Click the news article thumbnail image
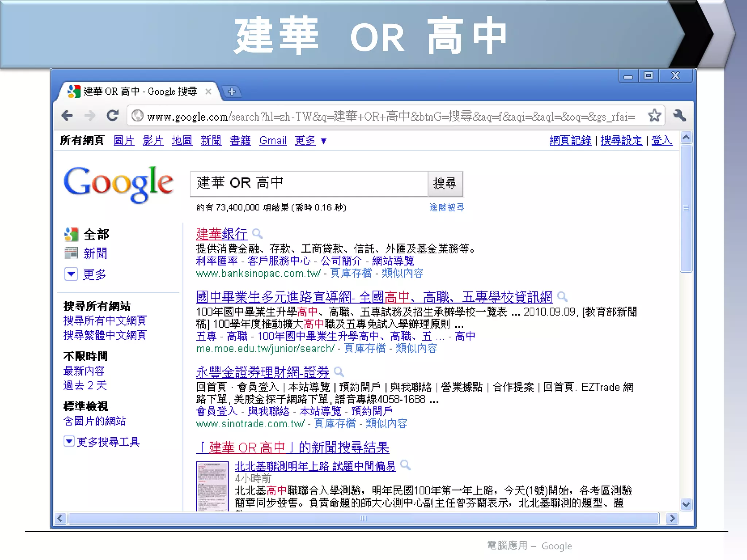Screen dimensions: 747x560 pyautogui.click(x=212, y=486)
